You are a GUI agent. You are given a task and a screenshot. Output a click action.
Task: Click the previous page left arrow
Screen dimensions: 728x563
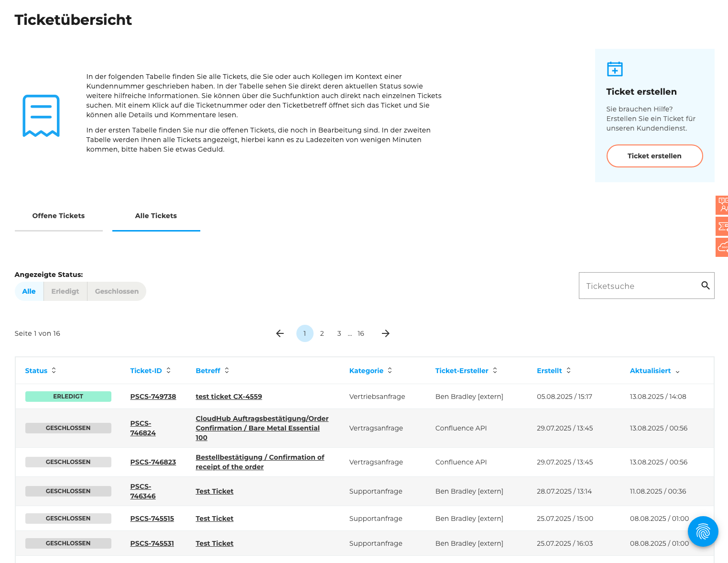[x=280, y=333]
